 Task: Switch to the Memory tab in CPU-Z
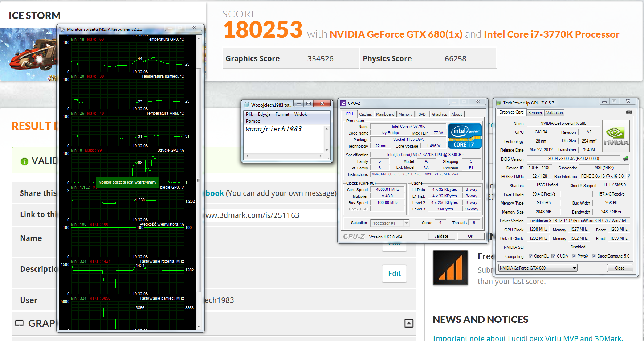405,114
